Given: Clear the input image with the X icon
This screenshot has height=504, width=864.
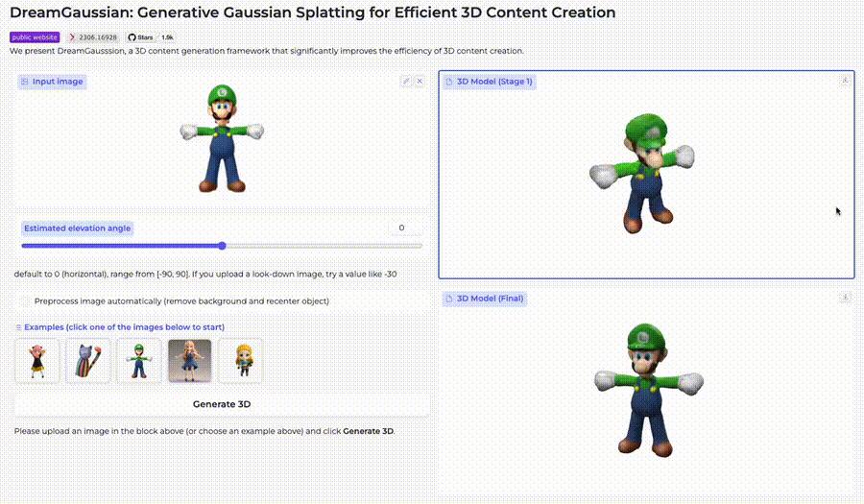Looking at the screenshot, I should click(x=420, y=81).
